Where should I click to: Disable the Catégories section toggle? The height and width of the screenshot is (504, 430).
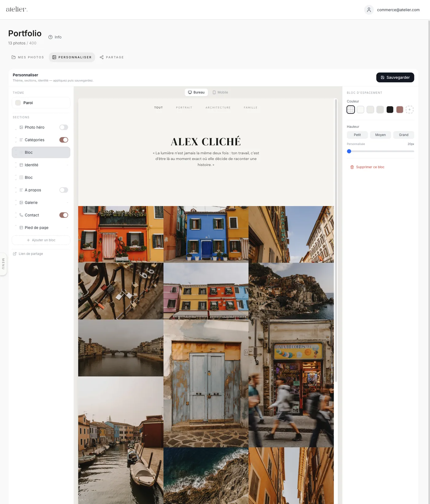coord(64,140)
